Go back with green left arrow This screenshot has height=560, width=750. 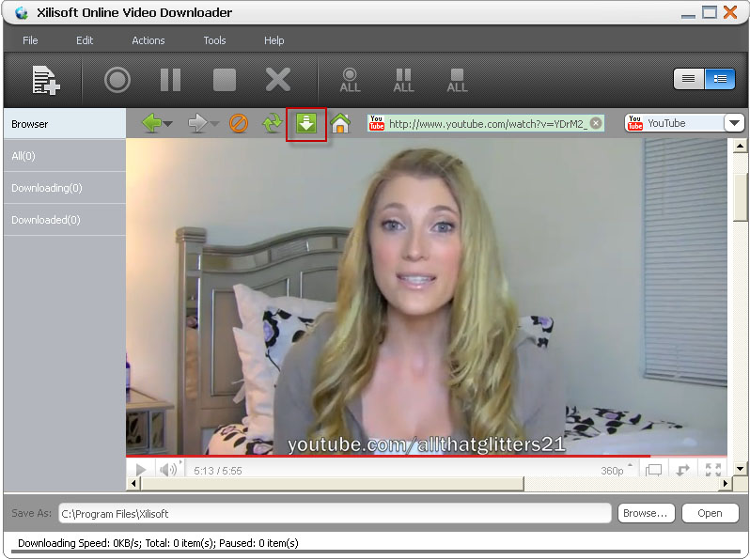tap(151, 123)
